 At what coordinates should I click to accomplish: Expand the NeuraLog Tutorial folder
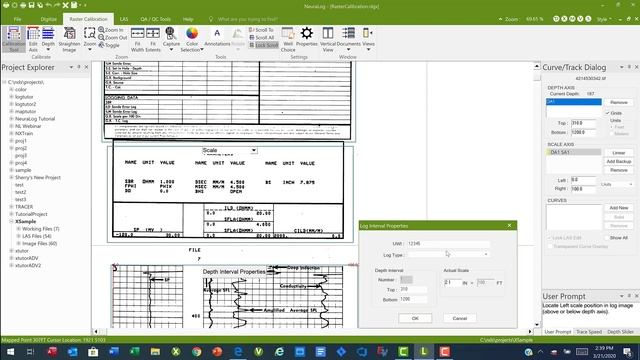pyautogui.click(x=11, y=119)
